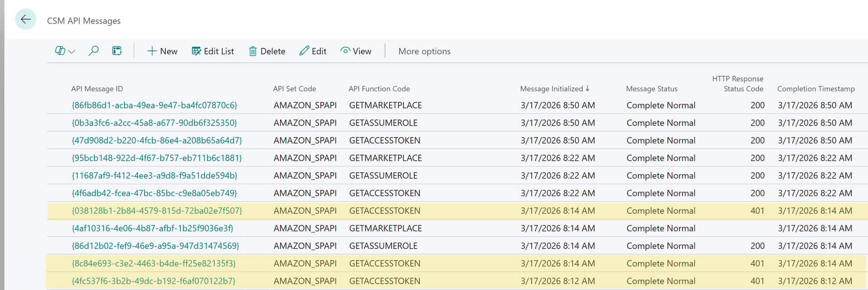Open message {8c84e693-c3e2-4463-b4de-ff25e82135f3}
The height and width of the screenshot is (290, 868).
[x=153, y=264]
